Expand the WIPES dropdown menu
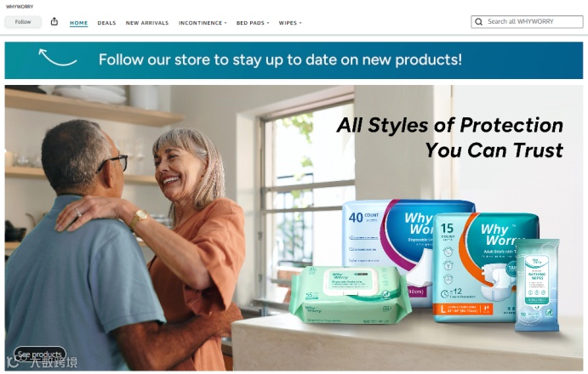This screenshot has width=588, height=374. click(x=290, y=23)
